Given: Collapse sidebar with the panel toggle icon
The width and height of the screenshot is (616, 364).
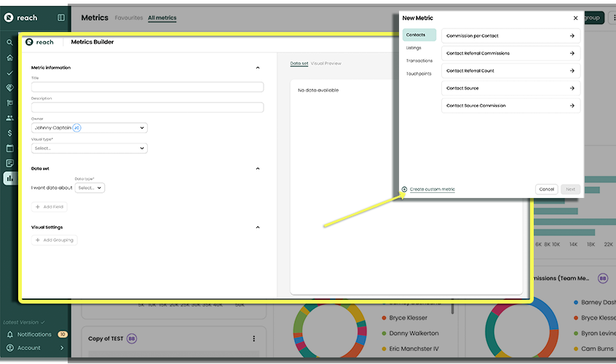Looking at the screenshot, I should (x=61, y=17).
